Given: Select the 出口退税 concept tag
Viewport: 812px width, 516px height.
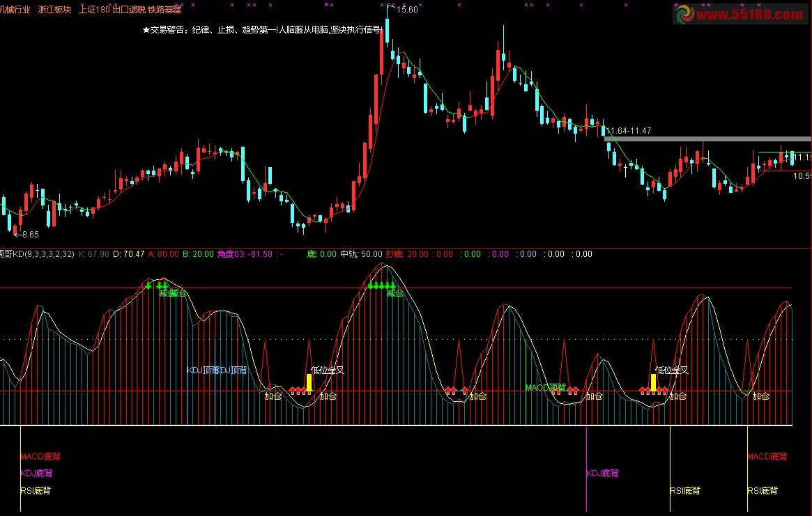Looking at the screenshot, I should tap(129, 10).
